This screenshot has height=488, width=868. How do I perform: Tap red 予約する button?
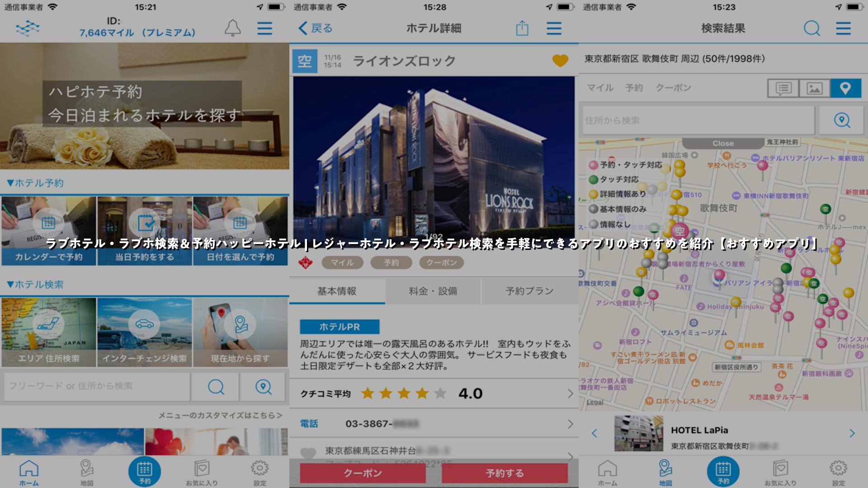(x=505, y=473)
